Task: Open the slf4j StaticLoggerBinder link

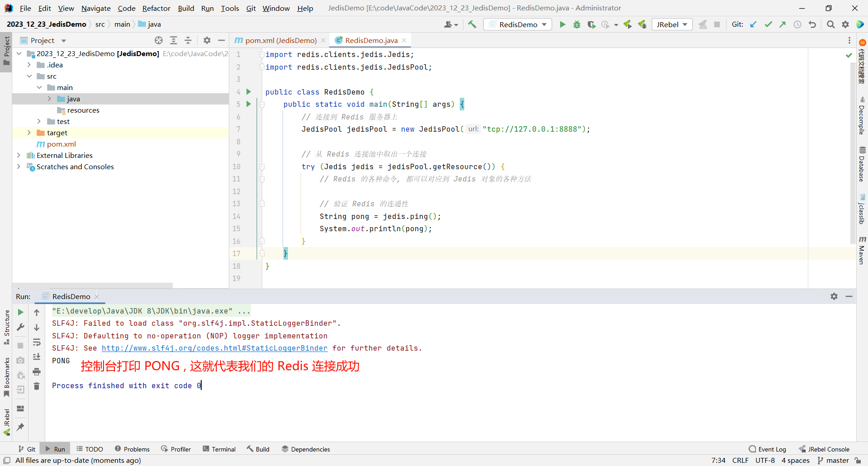Action: click(214, 348)
